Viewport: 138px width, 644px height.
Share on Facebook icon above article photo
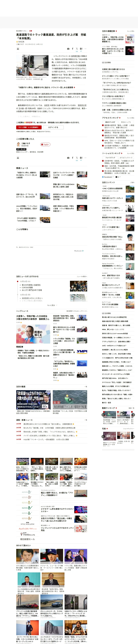73,49
